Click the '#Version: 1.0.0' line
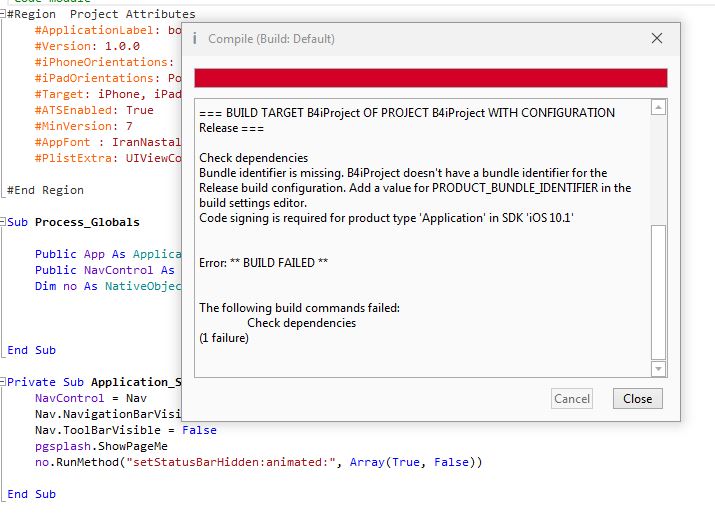This screenshot has height=517, width=715. click(87, 46)
